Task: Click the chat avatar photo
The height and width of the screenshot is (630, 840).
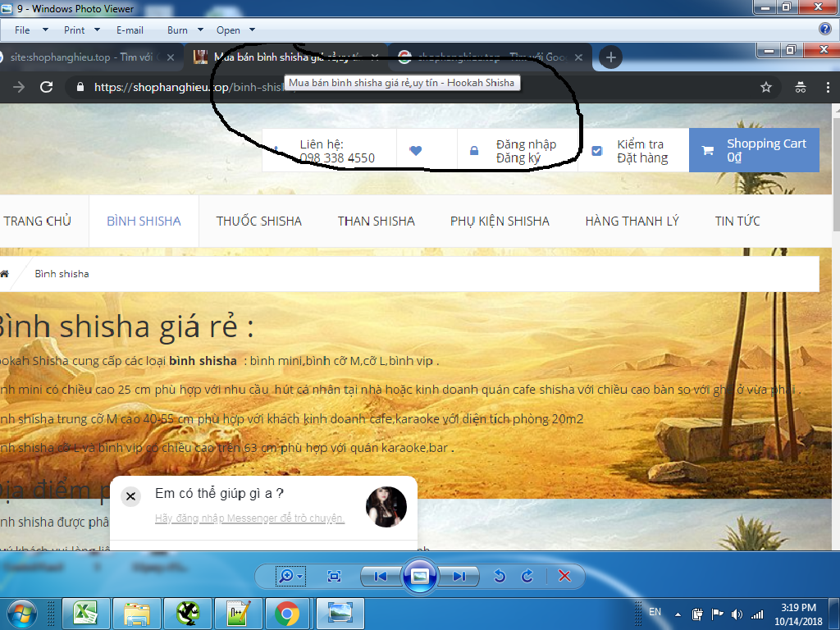Action: pos(386,507)
